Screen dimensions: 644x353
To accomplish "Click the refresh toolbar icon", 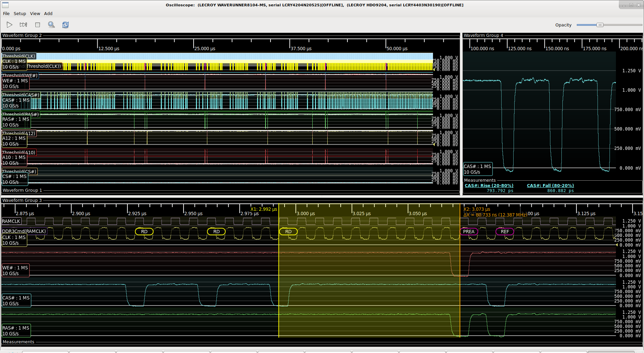I will 66,25.
